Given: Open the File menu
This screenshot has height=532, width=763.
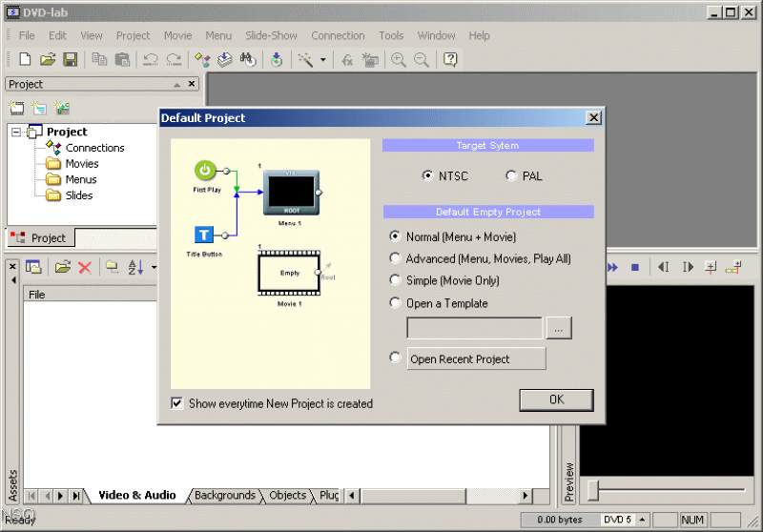Looking at the screenshot, I should [27, 35].
